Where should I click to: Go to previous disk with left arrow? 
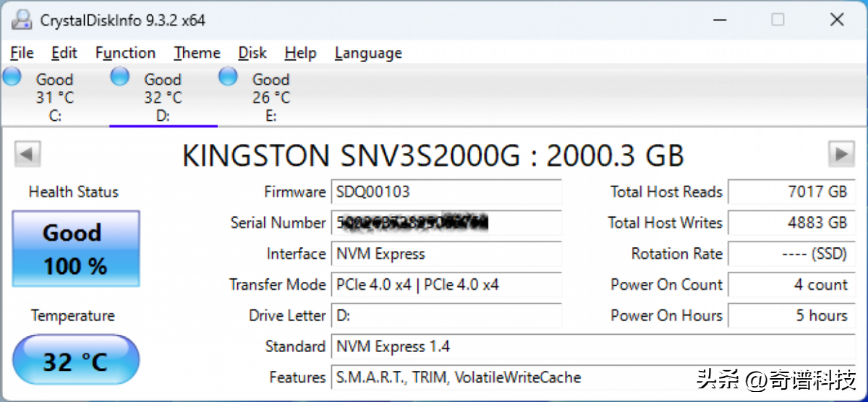click(27, 154)
